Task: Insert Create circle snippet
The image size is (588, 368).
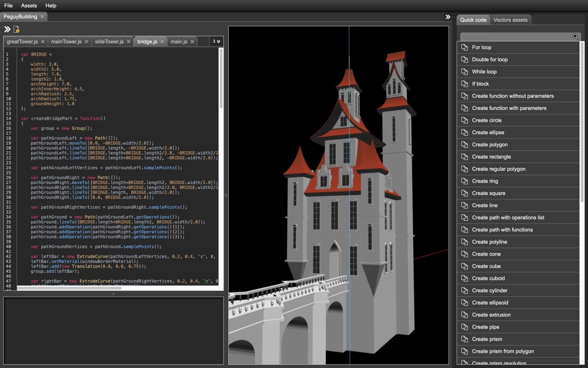Action: click(x=518, y=121)
